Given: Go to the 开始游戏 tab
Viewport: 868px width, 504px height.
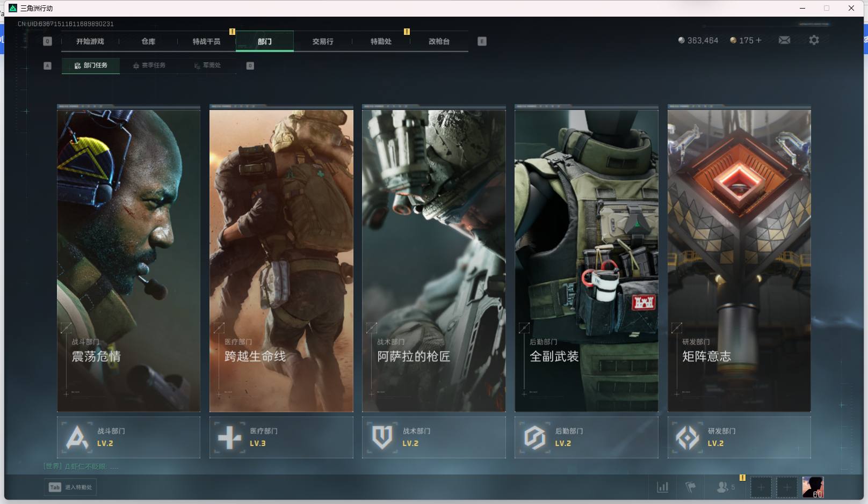Looking at the screenshot, I should pos(90,41).
